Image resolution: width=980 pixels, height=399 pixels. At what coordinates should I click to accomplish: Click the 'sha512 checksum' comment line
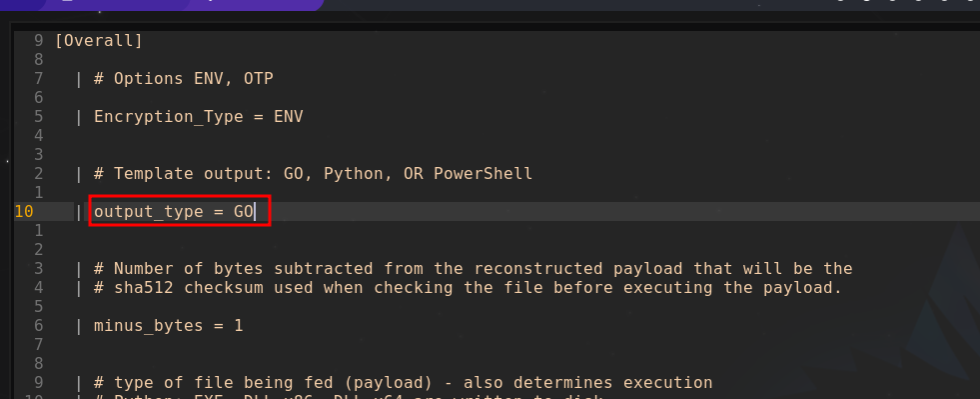[x=469, y=288]
